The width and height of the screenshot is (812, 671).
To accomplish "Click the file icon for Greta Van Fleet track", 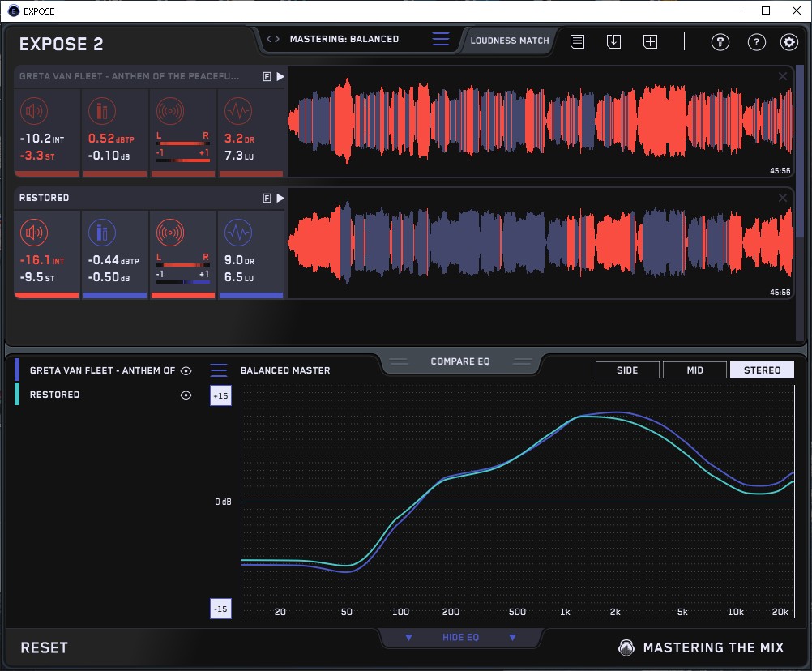I will tap(267, 77).
